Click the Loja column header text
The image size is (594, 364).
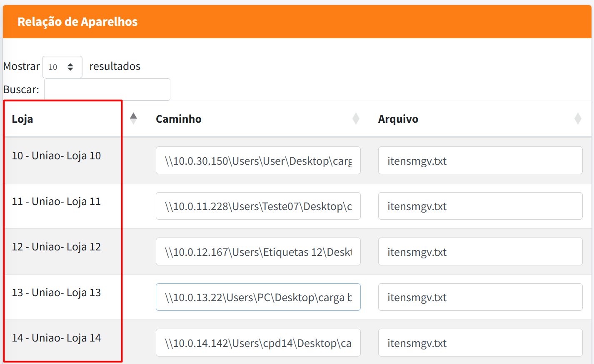coord(22,119)
